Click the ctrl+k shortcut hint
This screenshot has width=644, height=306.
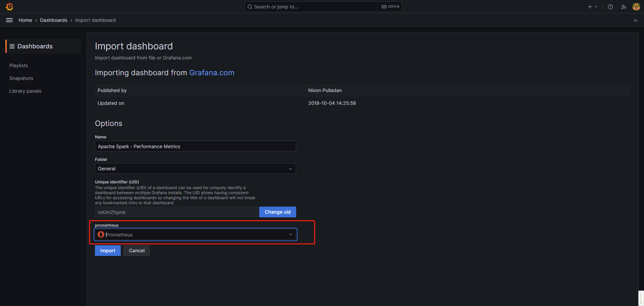click(390, 6)
